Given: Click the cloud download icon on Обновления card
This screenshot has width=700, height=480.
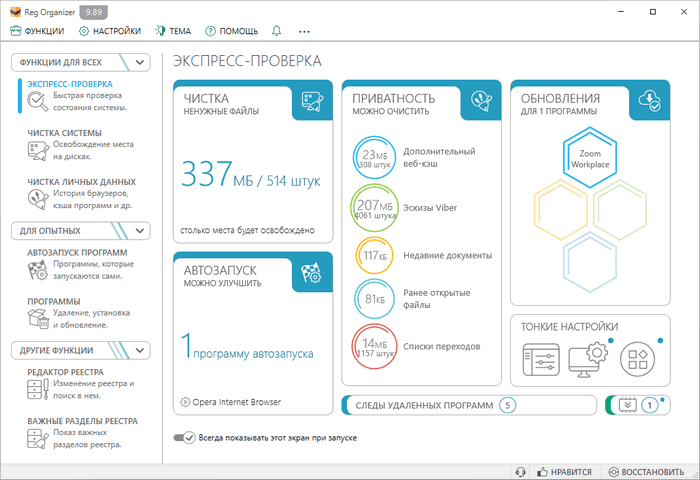Looking at the screenshot, I should (650, 101).
